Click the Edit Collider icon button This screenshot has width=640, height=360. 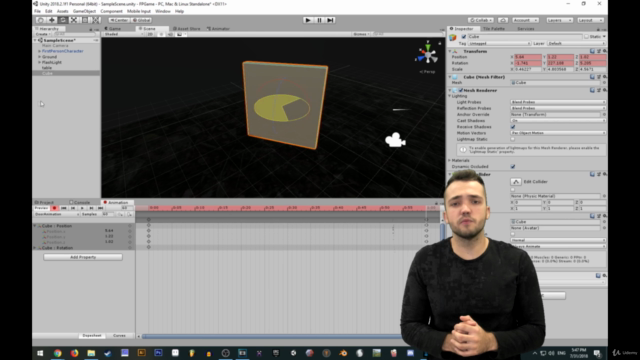[x=516, y=182]
